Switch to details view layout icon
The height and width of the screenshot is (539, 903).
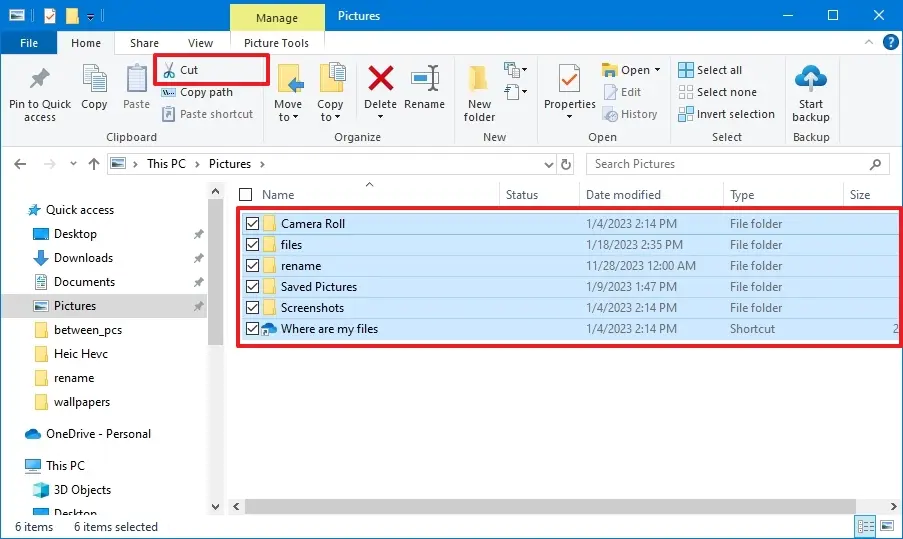pos(866,526)
